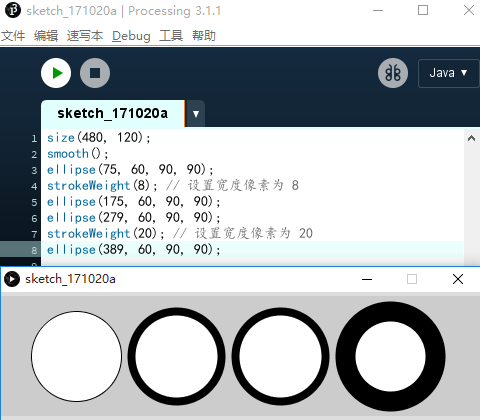Click line 8 ellipse(389, 60, 90, 90) code
This screenshot has height=420, width=480.
click(x=134, y=249)
